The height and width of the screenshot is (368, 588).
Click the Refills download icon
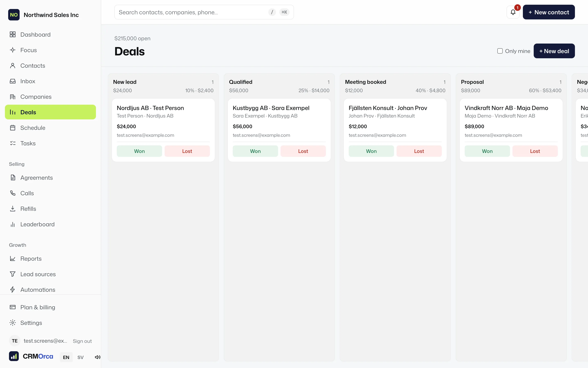point(13,209)
